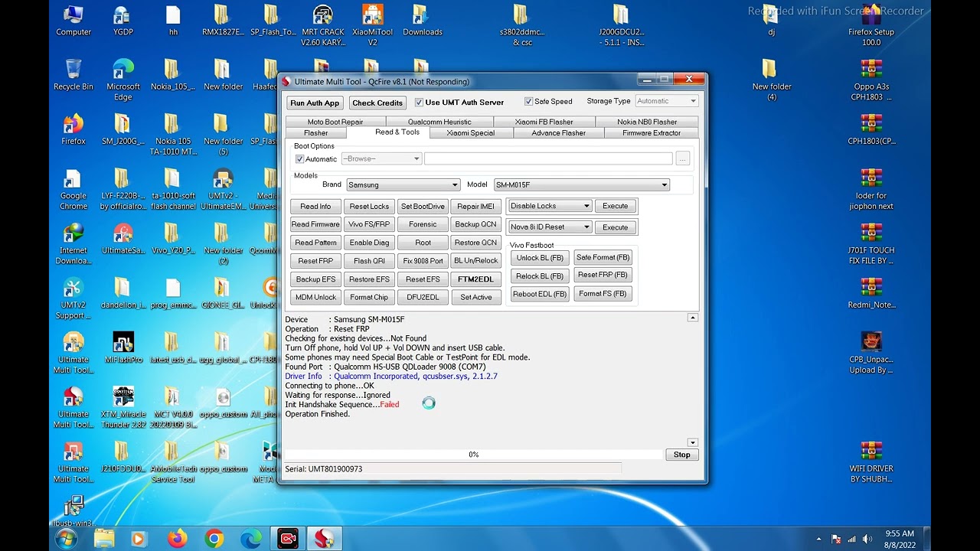Open the WIFI DRIVER BY SHUBH archive

(871, 462)
